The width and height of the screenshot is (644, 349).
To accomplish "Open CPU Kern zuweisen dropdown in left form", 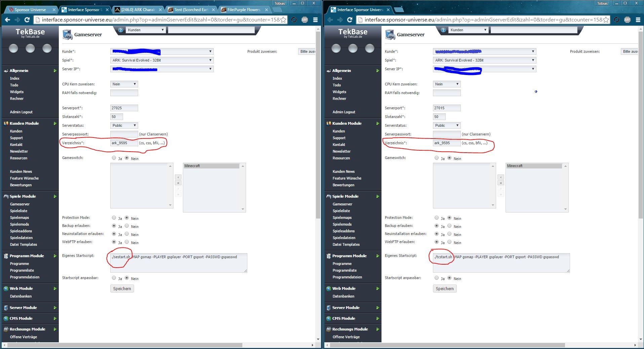I will click(x=124, y=84).
